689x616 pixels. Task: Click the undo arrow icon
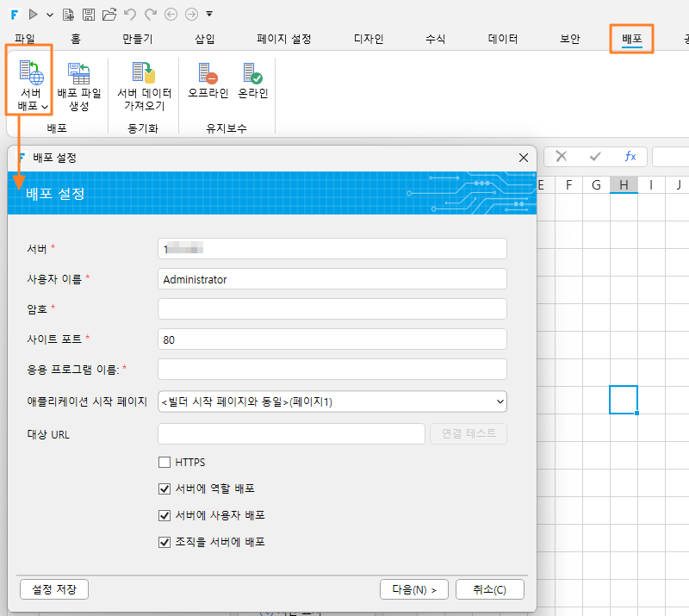click(x=130, y=15)
